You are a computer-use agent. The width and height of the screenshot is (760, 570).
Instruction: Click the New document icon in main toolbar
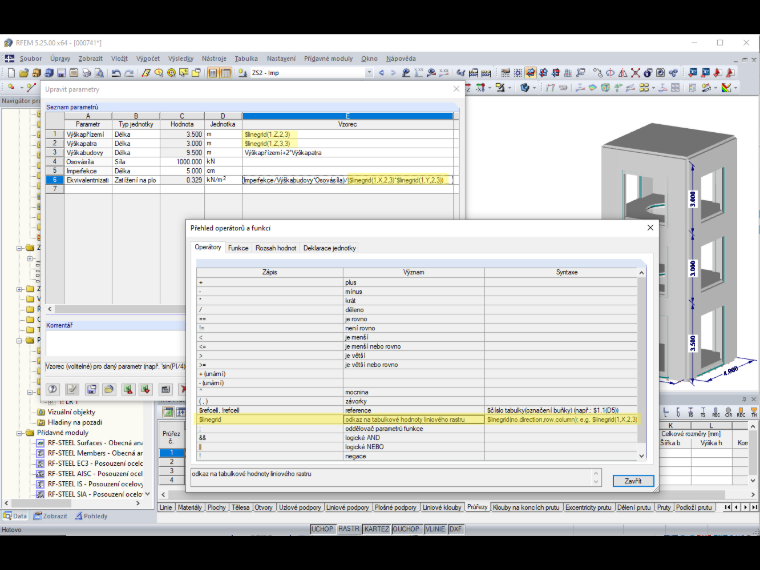[x=11, y=73]
